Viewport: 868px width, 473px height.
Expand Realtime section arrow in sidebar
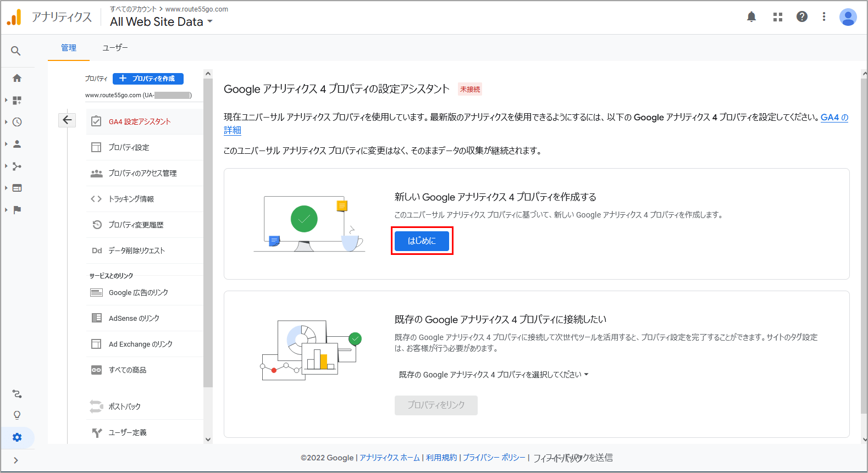[x=6, y=122]
